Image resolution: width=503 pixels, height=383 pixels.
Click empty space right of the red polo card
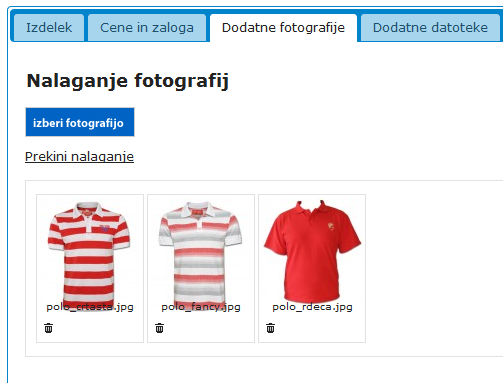(433, 268)
